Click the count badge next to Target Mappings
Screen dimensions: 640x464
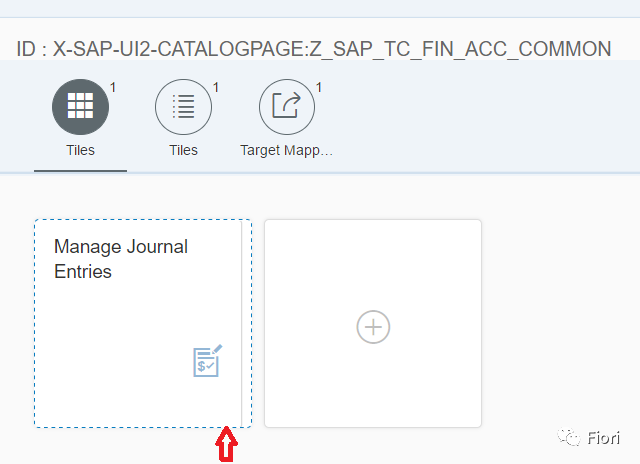(x=319, y=88)
